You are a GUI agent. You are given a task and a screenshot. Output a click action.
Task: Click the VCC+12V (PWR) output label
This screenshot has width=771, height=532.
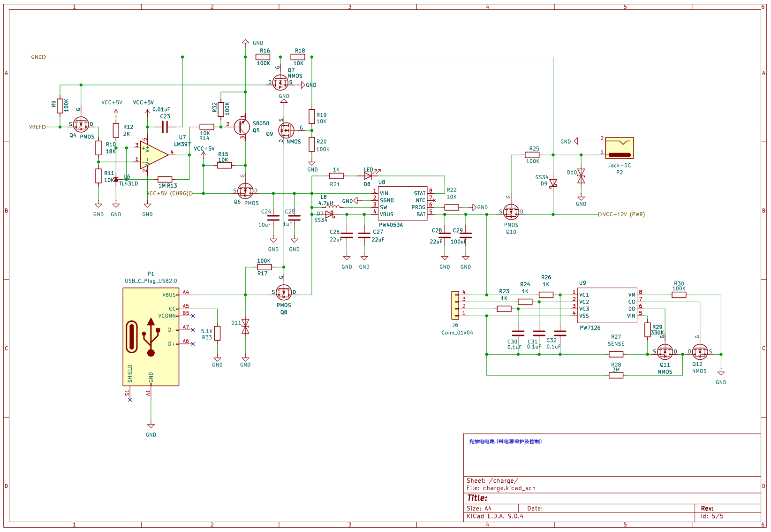click(x=623, y=214)
